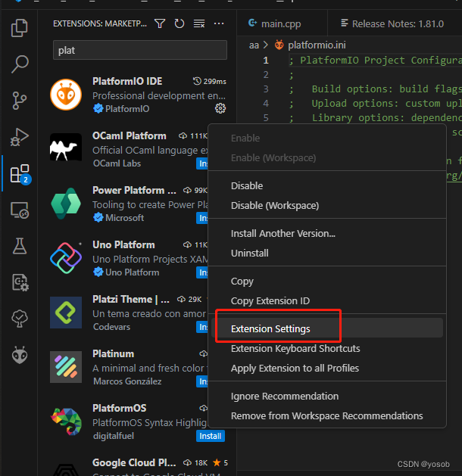The width and height of the screenshot is (462, 476).
Task: Open the Google Cloud Pl... extension title
Action: click(134, 462)
